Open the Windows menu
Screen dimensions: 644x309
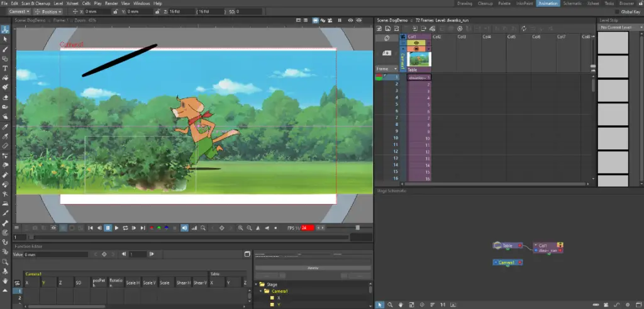click(x=142, y=3)
